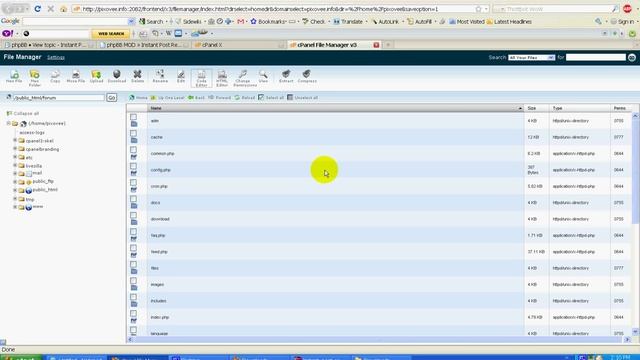Check the box for download folder
Viewport: 640px width, 360px height.
pyautogui.click(x=133, y=215)
